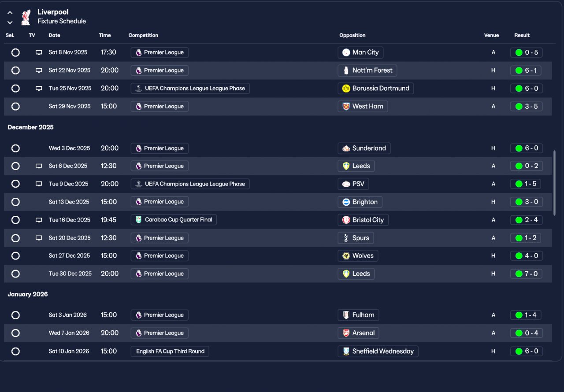
Task: Sort by the Competition column header
Action: point(143,35)
